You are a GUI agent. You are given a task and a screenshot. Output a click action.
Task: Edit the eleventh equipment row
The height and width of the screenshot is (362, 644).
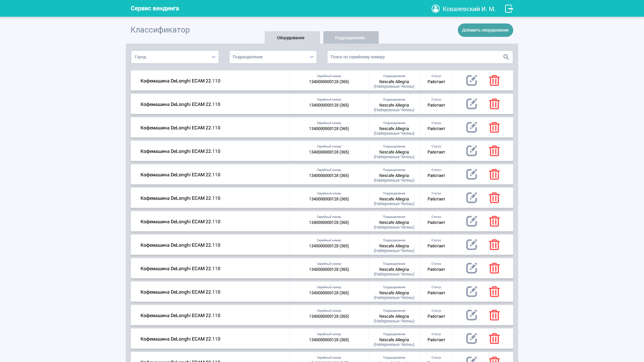click(x=471, y=315)
